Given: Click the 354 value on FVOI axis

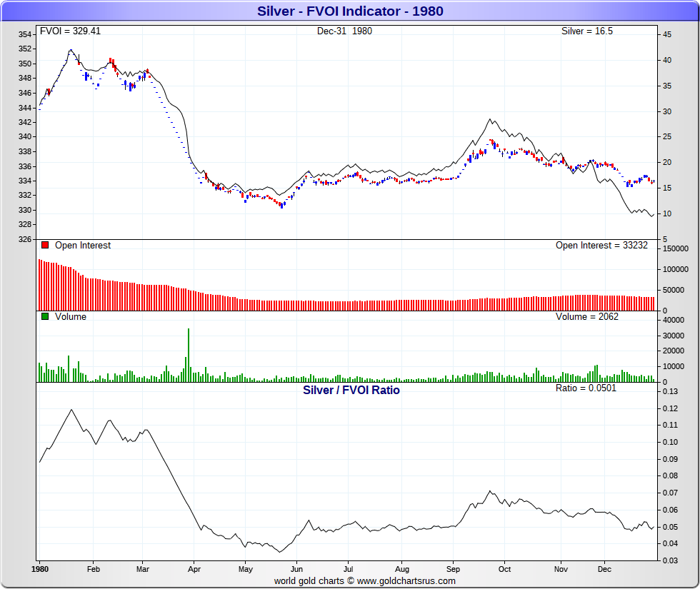Looking at the screenshot, I should click(x=25, y=34).
